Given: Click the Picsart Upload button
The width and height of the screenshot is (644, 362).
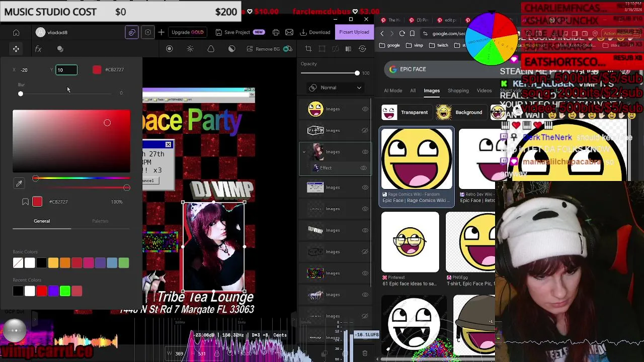Looking at the screenshot, I should click(x=354, y=32).
